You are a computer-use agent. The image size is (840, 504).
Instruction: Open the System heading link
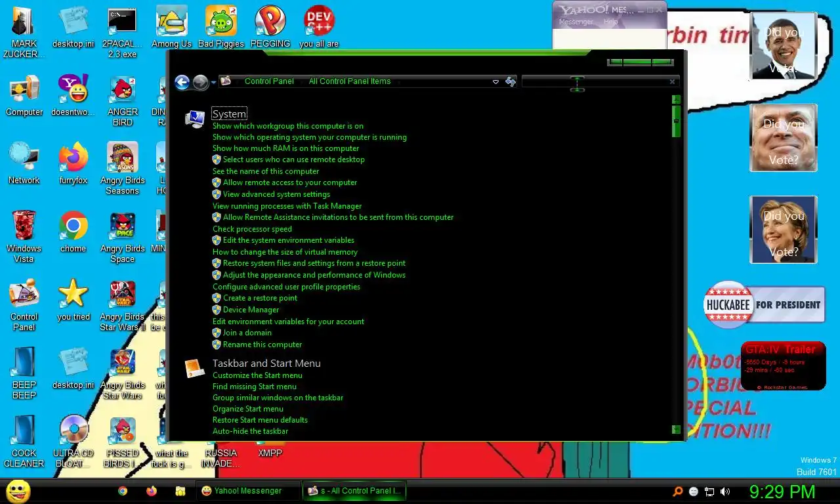[x=229, y=114]
